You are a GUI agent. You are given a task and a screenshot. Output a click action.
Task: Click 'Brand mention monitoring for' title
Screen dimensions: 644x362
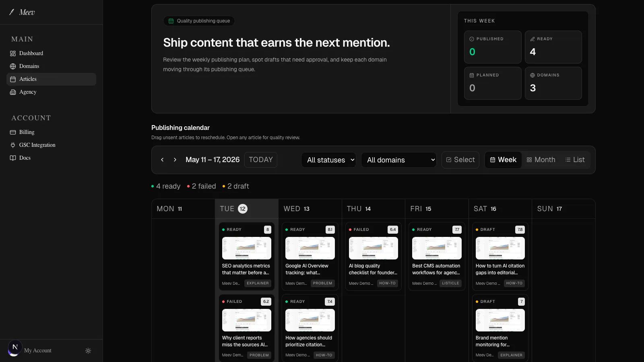pos(493,341)
